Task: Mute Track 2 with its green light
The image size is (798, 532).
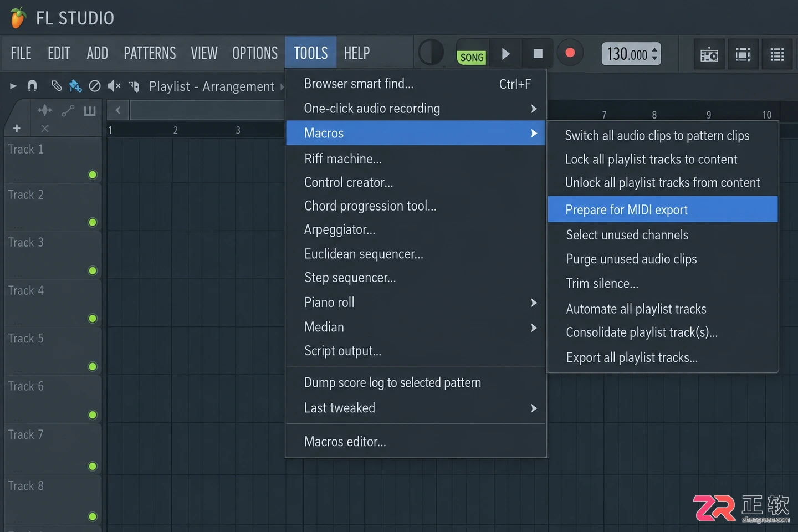Action: pos(93,222)
